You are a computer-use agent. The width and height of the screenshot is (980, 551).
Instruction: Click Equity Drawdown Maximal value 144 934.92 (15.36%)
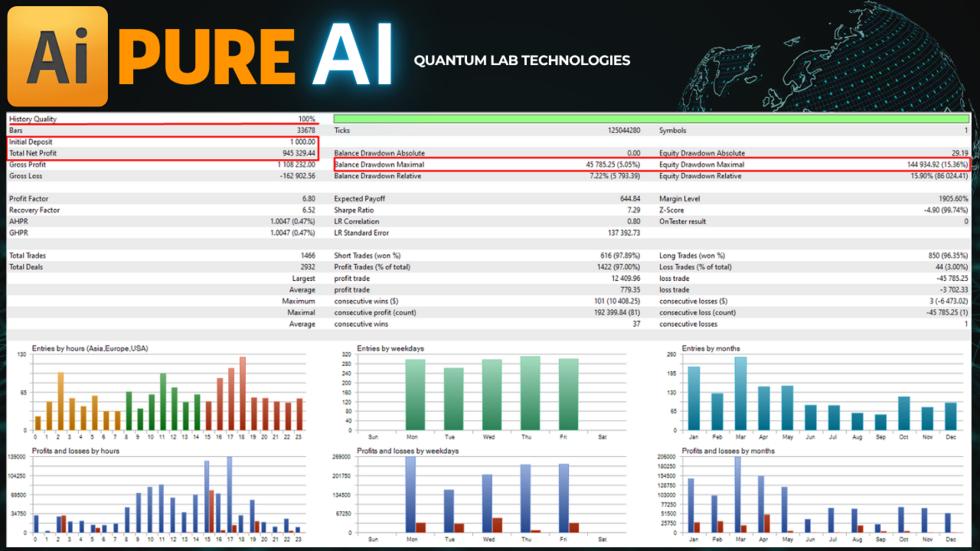936,165
